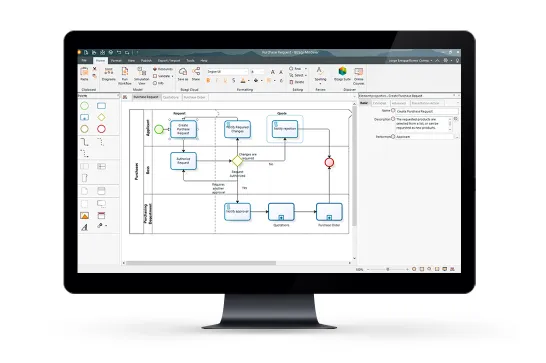Click Run Workflow in the ribbon
This screenshot has height=363, width=546.
click(125, 76)
